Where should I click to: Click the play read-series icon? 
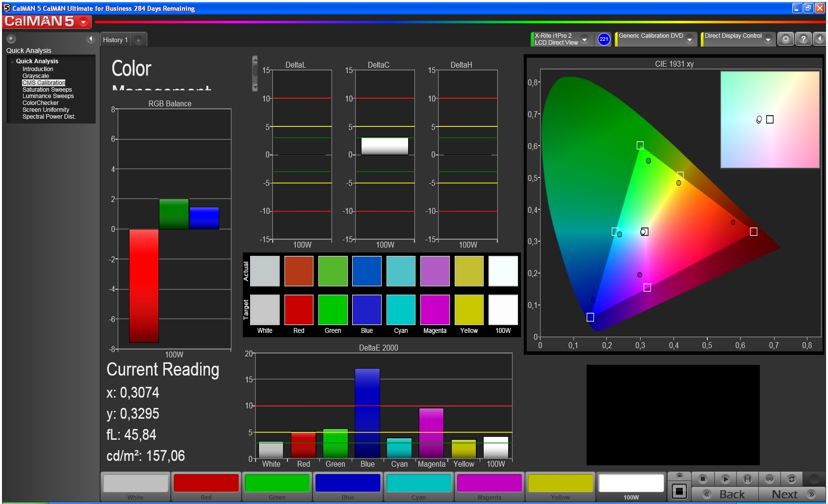pyautogui.click(x=725, y=479)
